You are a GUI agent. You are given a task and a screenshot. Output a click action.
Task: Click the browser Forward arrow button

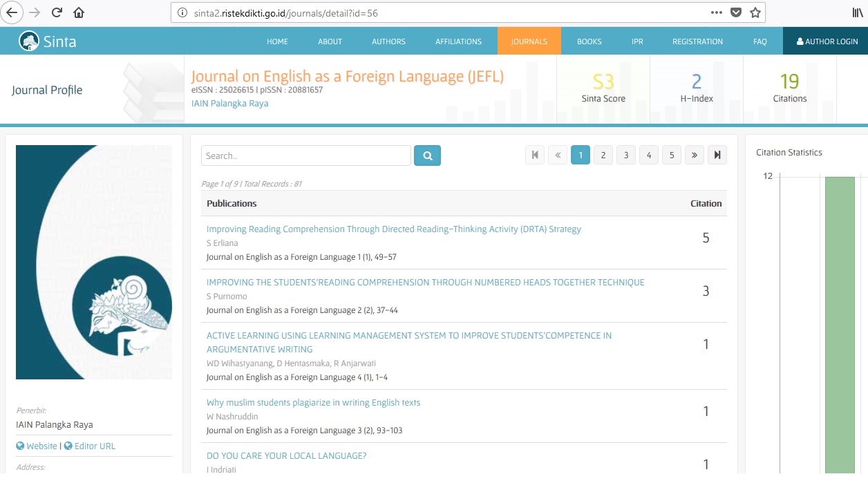click(35, 12)
